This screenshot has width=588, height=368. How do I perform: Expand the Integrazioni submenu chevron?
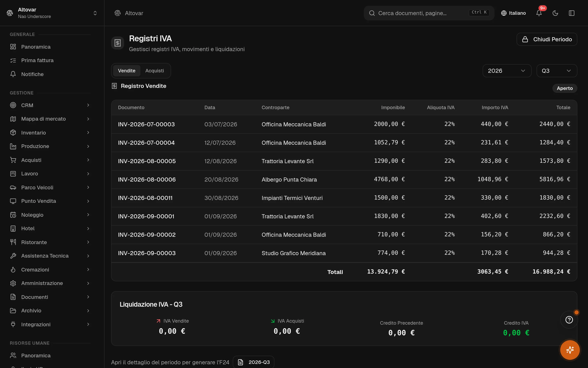(88, 324)
